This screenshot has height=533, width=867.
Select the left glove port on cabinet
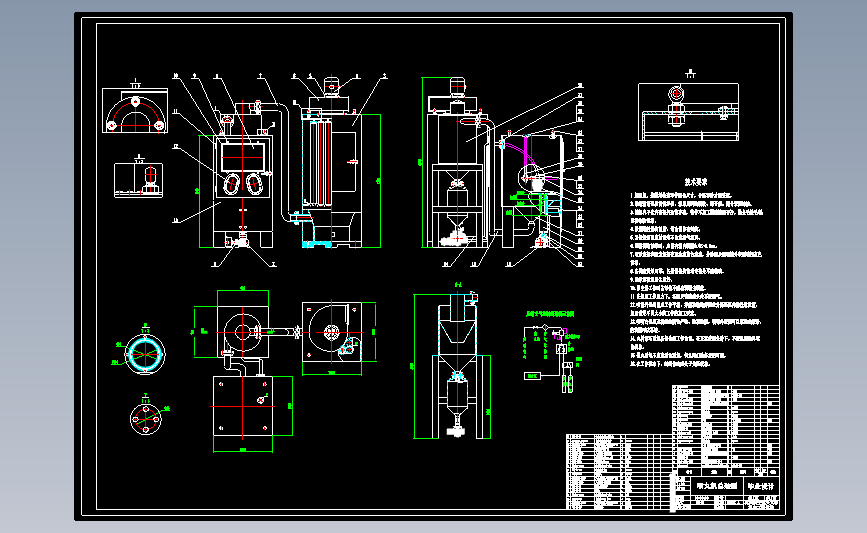[x=232, y=184]
